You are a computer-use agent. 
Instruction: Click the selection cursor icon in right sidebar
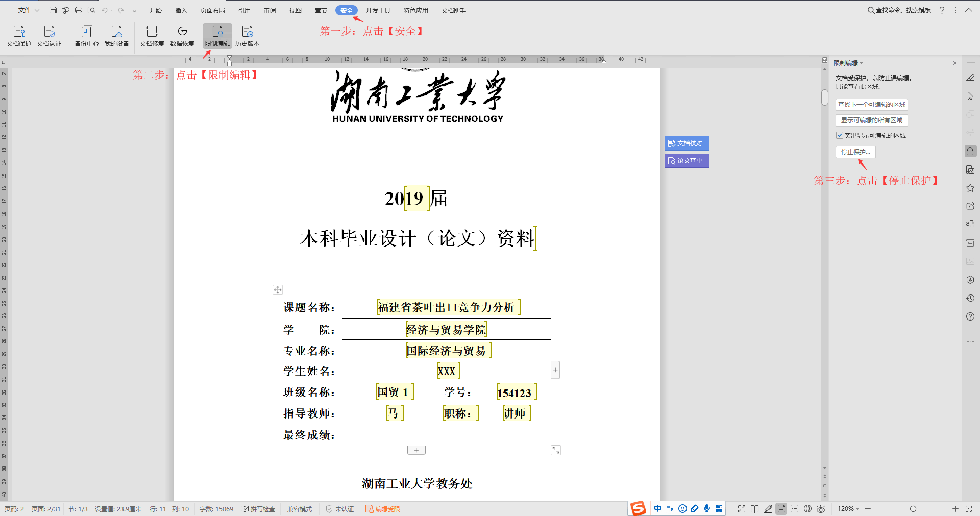pyautogui.click(x=970, y=96)
